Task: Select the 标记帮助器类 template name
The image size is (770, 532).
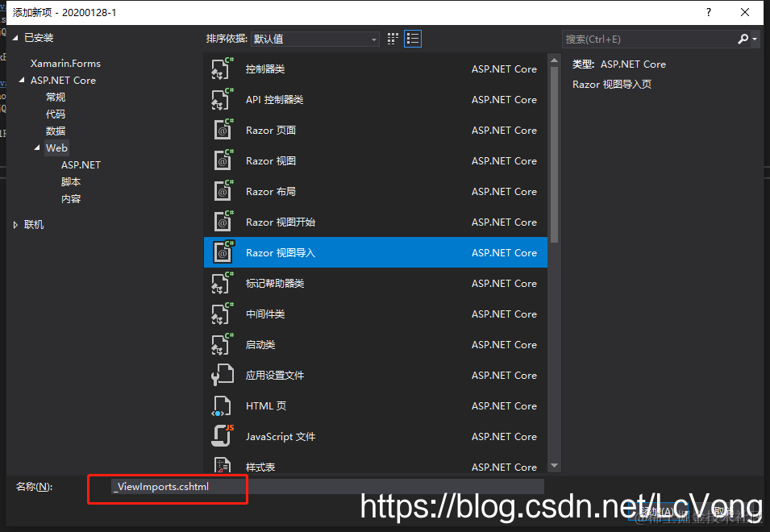Action: click(x=275, y=284)
